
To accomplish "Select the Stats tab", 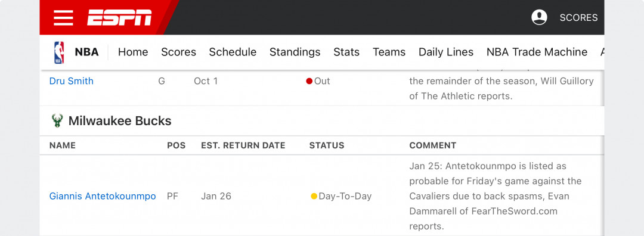I will [x=346, y=52].
